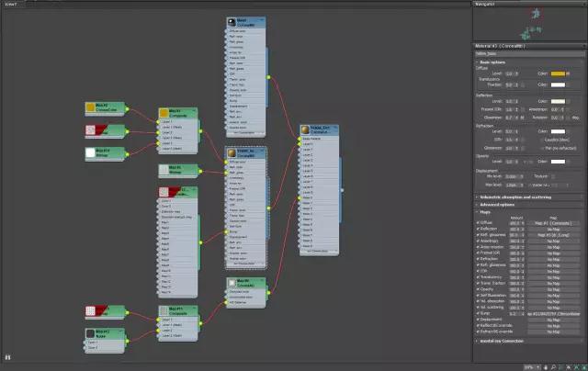
Task: Click the Pan to Selected icon
Action: [584, 367]
